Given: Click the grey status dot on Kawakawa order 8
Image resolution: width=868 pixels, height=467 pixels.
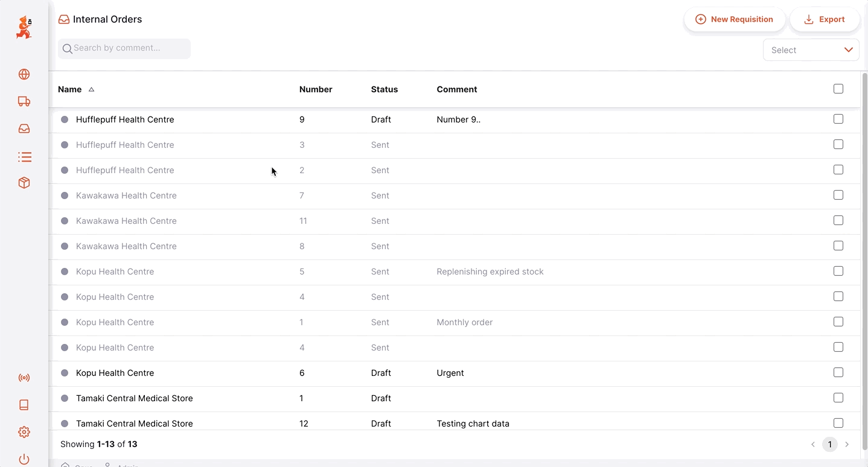Looking at the screenshot, I should coord(65,246).
